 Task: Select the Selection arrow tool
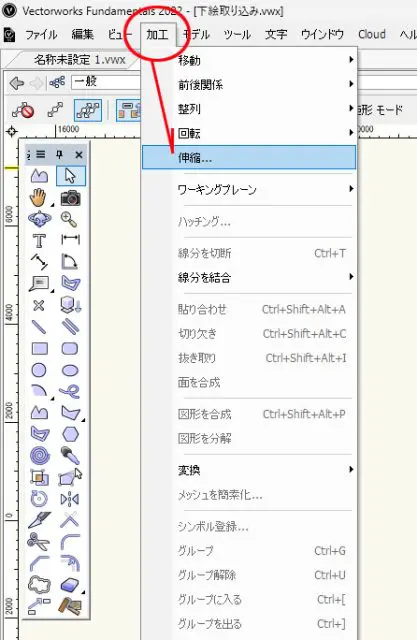click(x=70, y=176)
